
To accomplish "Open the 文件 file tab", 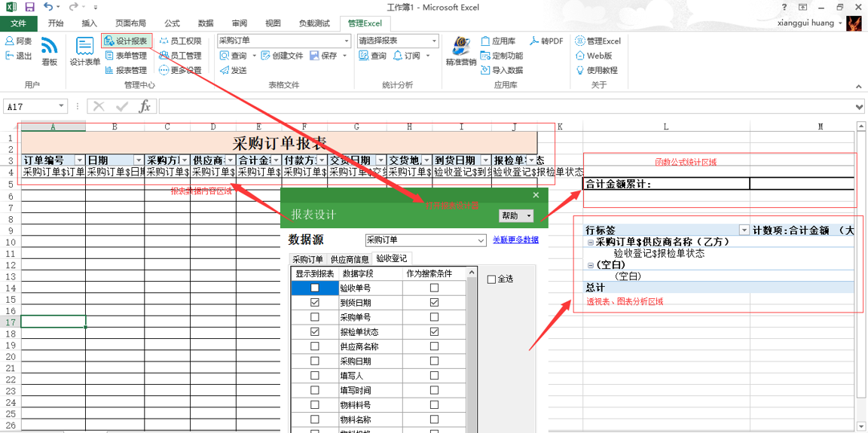I will coord(19,23).
